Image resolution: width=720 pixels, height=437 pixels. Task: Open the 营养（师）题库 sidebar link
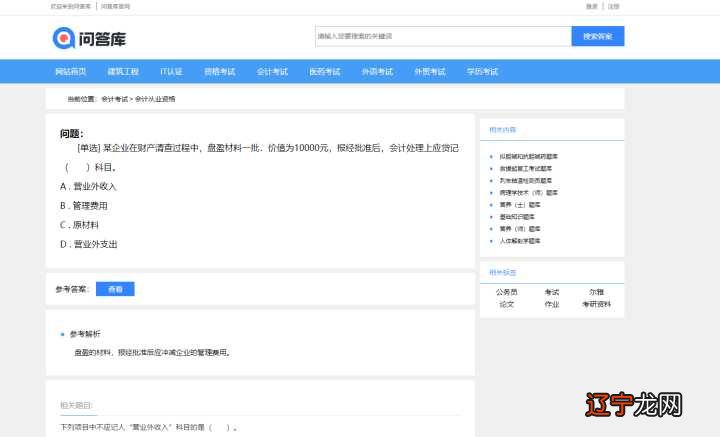pyautogui.click(x=520, y=229)
